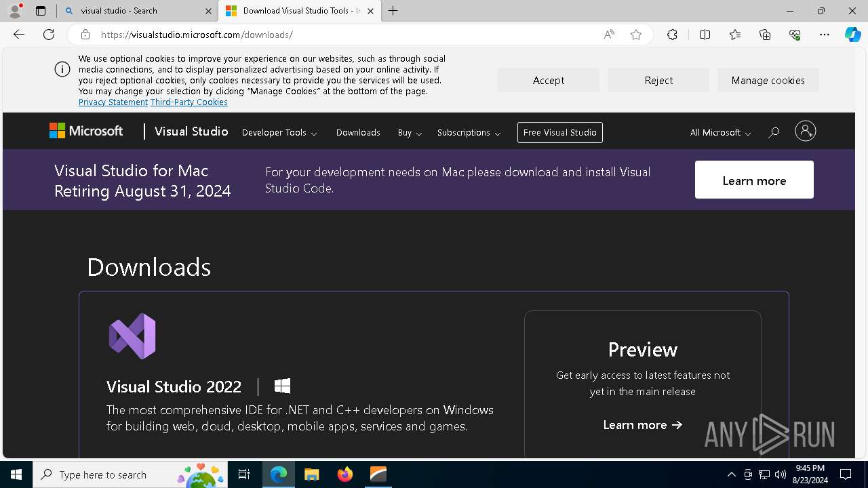Open the Third-Party Cookies link

(189, 102)
